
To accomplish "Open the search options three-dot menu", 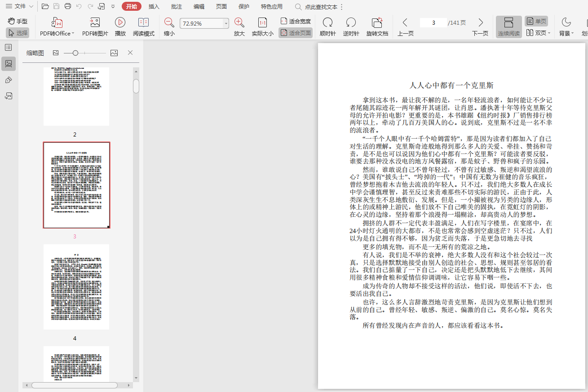I will [342, 7].
